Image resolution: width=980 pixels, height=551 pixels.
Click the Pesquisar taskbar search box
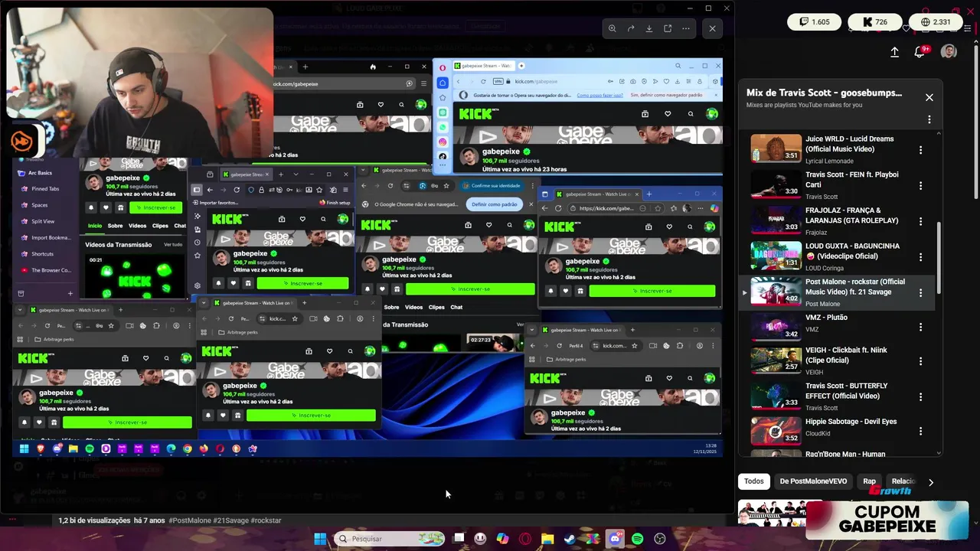[x=390, y=539]
